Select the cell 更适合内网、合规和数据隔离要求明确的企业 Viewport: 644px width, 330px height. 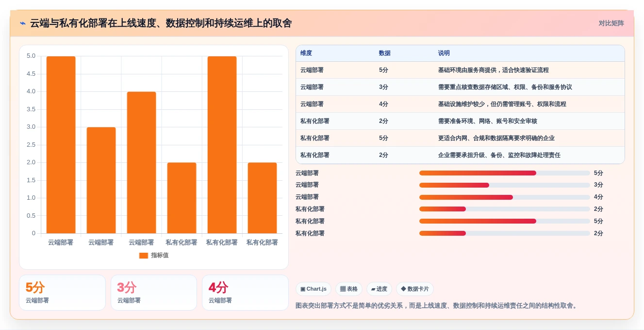(x=496, y=138)
